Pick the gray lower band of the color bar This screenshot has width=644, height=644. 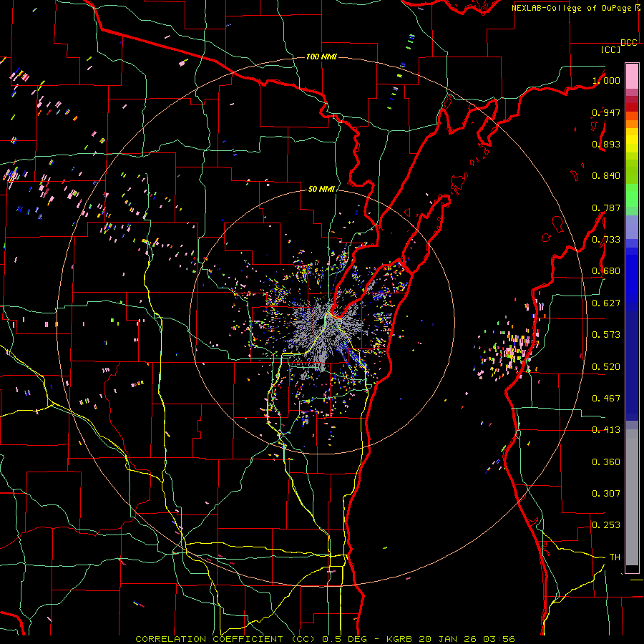click(632, 497)
